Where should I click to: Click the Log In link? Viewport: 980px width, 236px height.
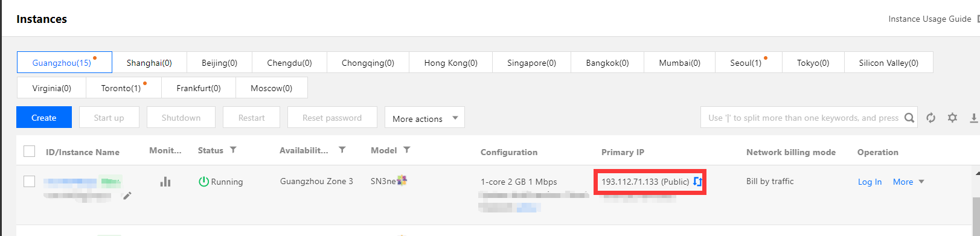870,182
